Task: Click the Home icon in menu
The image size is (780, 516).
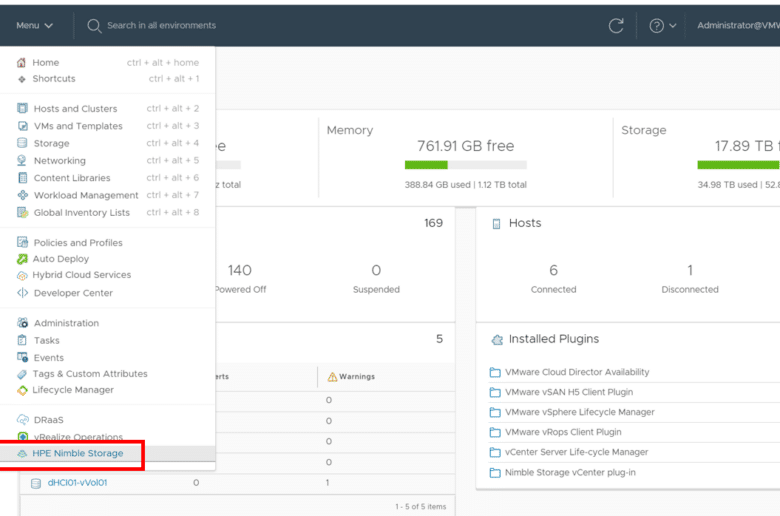Action: click(x=21, y=63)
